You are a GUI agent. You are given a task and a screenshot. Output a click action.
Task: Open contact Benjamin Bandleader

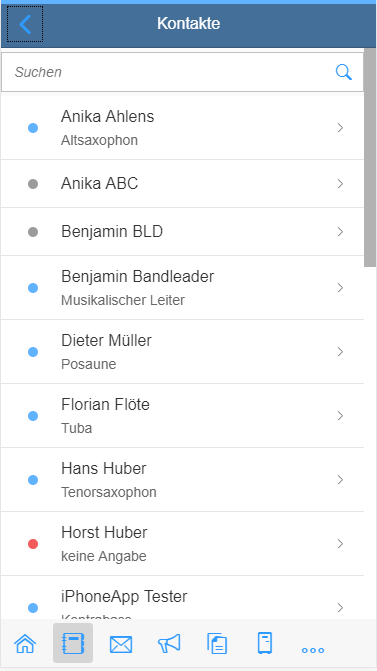click(x=182, y=288)
